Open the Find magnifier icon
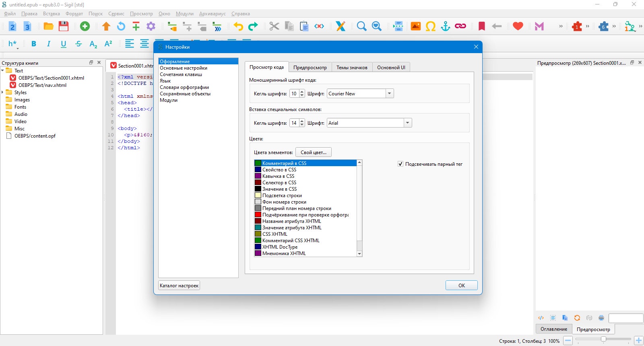644x346 pixels. click(361, 27)
